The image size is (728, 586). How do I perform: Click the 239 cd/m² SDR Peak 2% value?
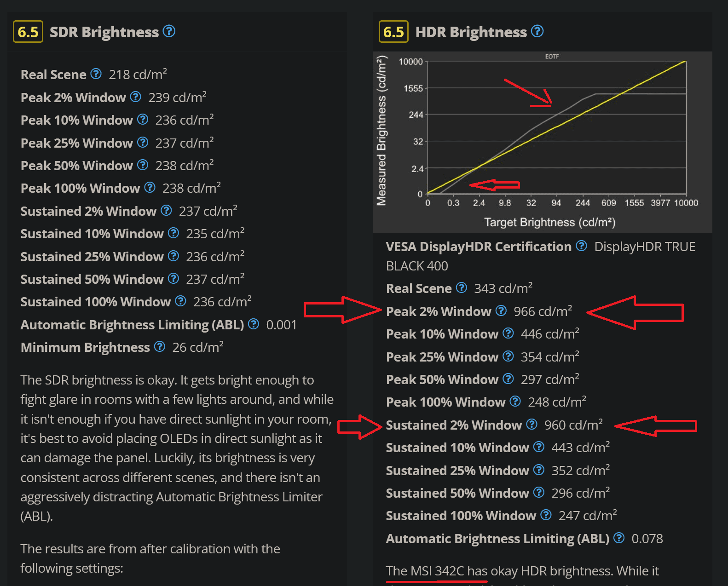click(177, 98)
